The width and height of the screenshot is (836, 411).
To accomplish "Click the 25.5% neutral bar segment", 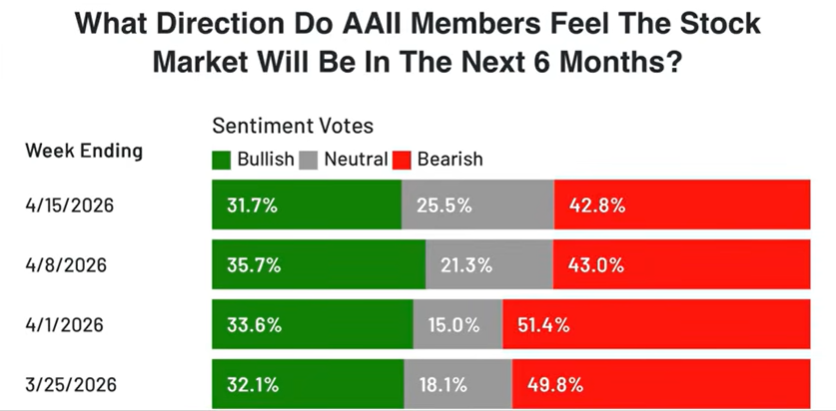I will tap(477, 206).
